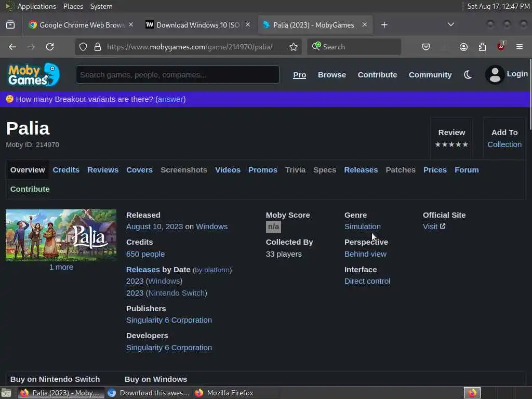This screenshot has width=532, height=399.
Task: Click the Pro link in site header
Action: [x=299, y=75]
